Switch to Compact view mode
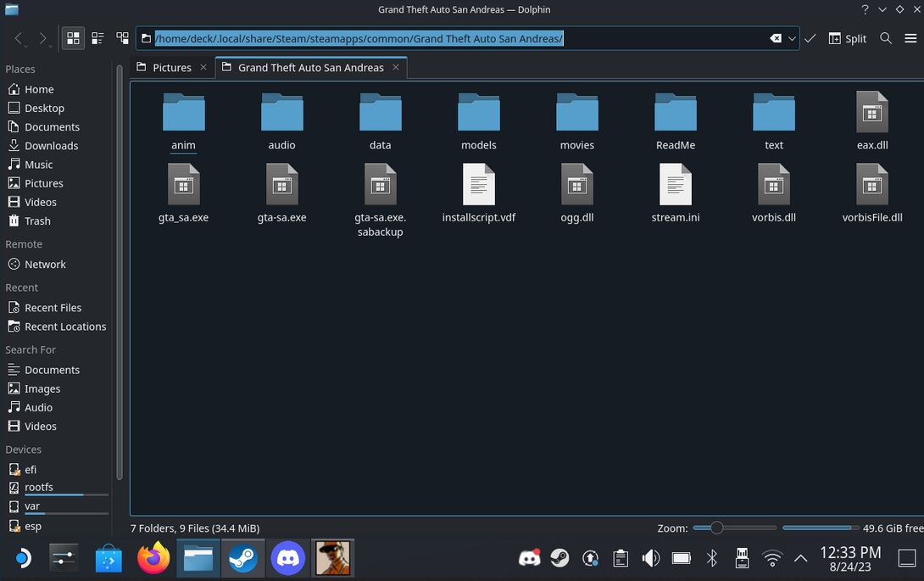This screenshot has height=581, width=924. [x=97, y=38]
